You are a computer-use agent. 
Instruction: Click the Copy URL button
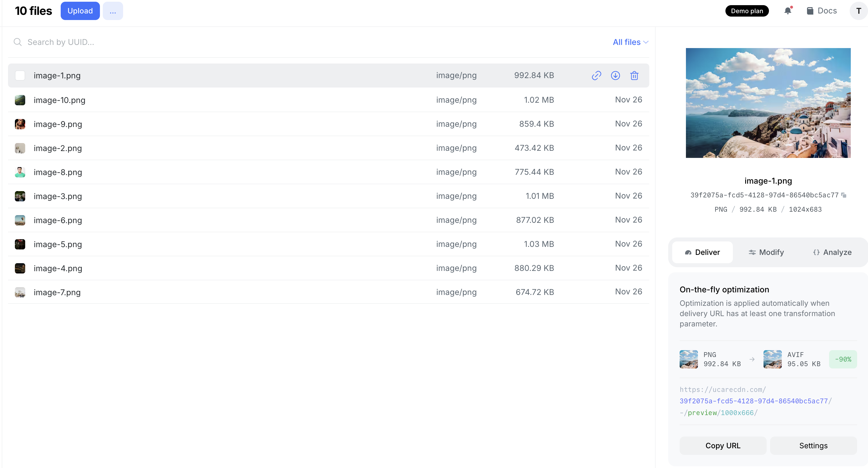(x=723, y=445)
